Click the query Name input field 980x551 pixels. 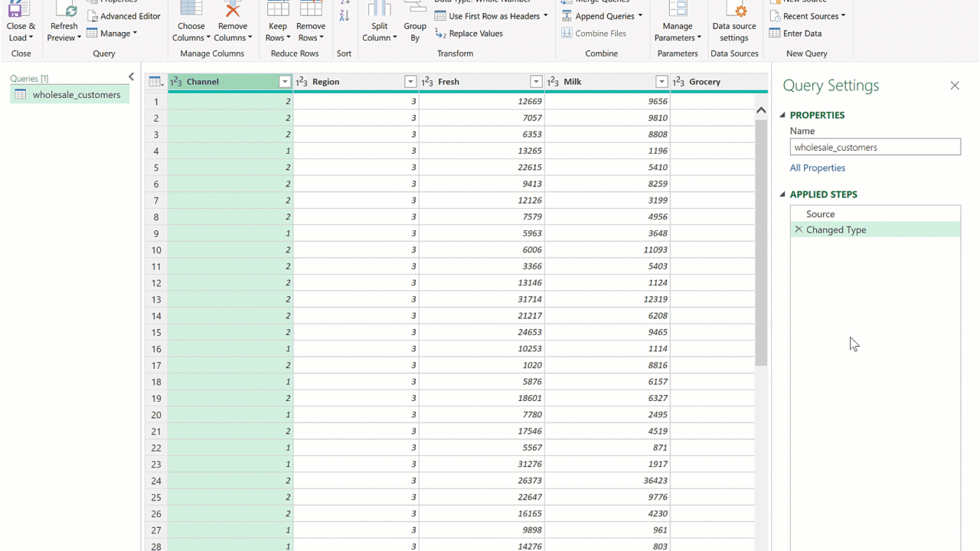click(x=874, y=148)
